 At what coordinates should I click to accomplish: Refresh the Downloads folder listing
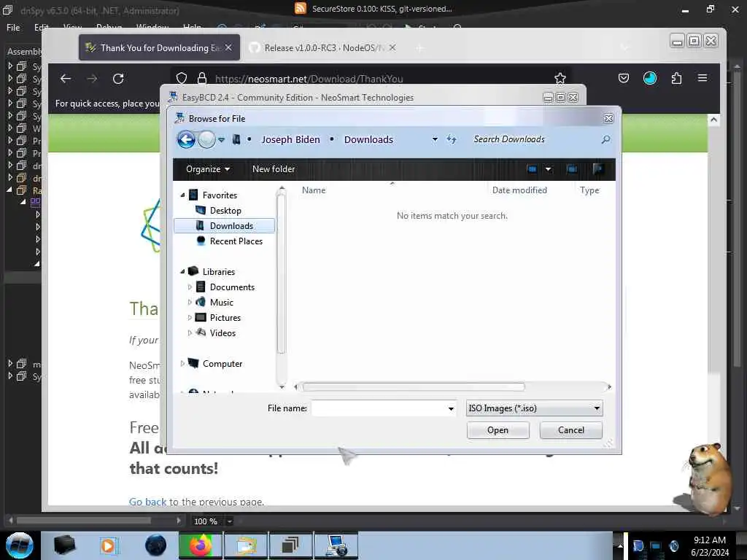click(451, 139)
